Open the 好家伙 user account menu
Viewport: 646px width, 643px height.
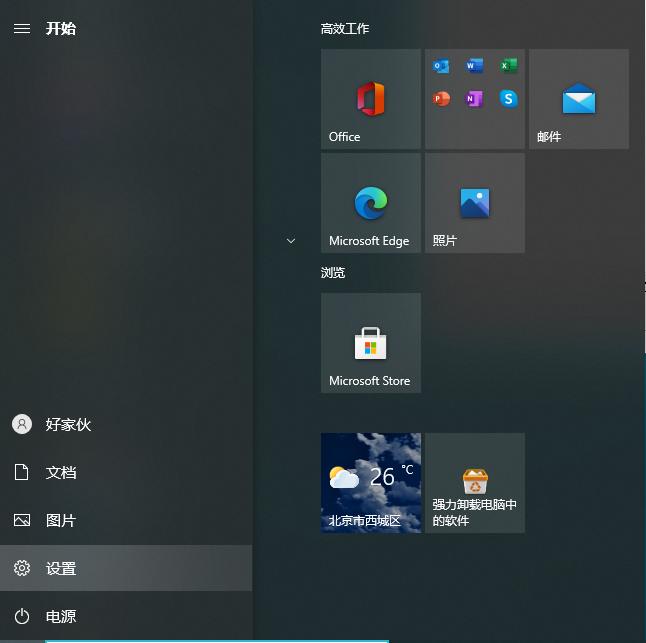click(x=126, y=424)
